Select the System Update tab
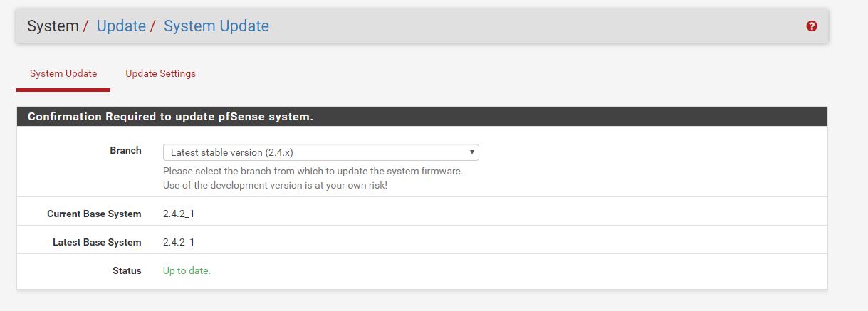 click(63, 73)
